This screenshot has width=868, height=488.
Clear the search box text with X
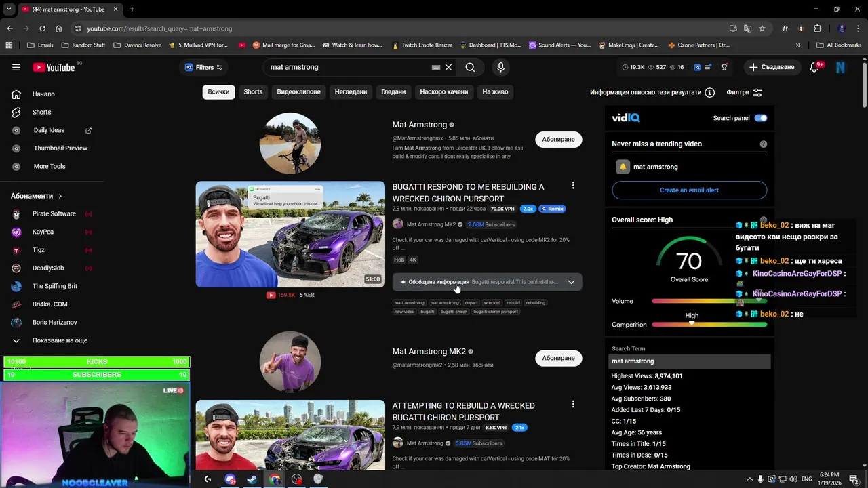point(448,67)
